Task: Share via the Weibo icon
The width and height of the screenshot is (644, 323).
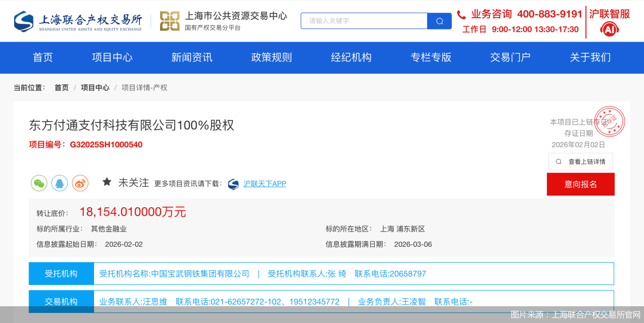Action: coord(80,183)
